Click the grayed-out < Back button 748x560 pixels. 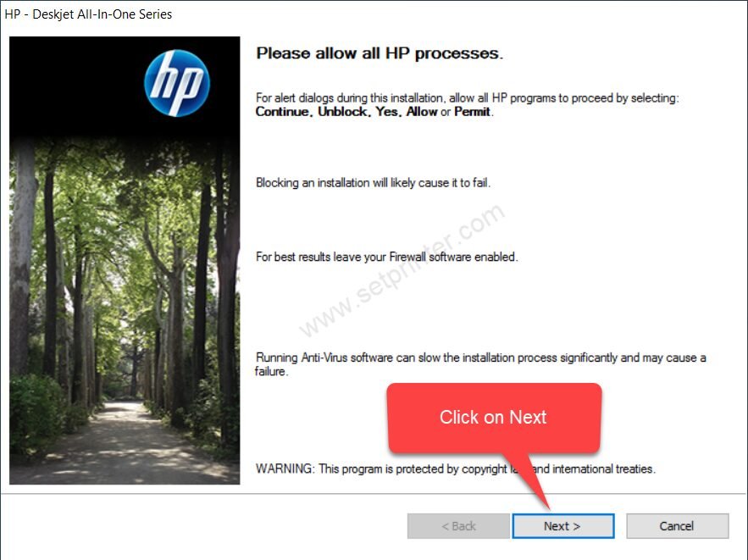[x=458, y=526]
